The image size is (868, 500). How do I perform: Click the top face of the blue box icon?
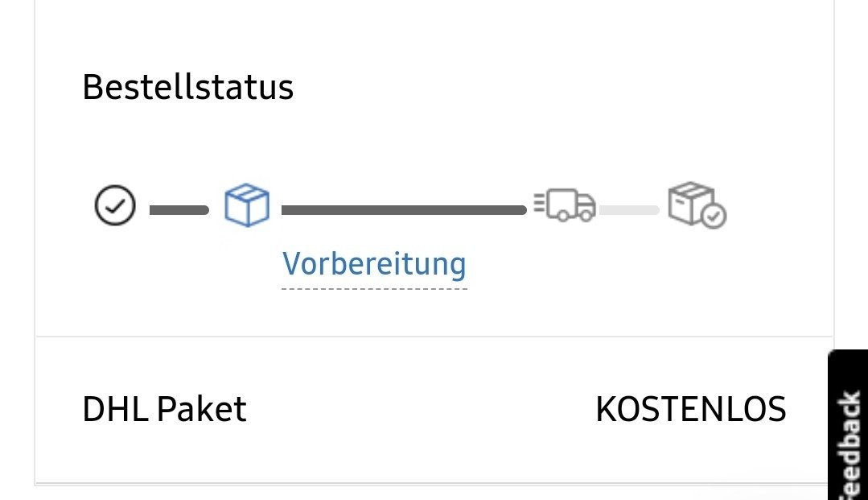[246, 193]
